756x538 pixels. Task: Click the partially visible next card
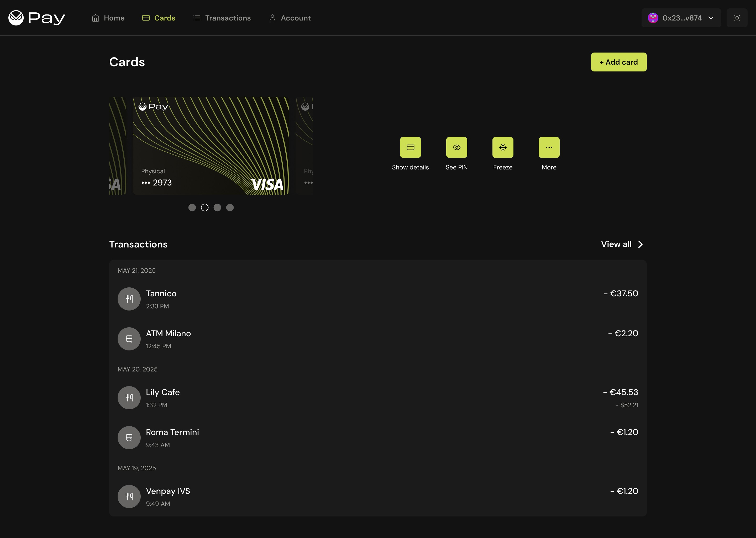click(305, 146)
